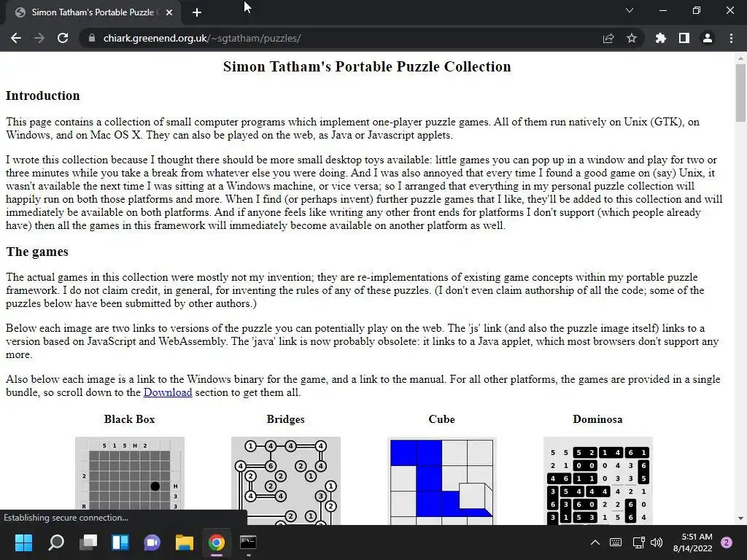Screen dimensions: 747x560
Task: Open network settings tray icon
Action: (x=638, y=542)
